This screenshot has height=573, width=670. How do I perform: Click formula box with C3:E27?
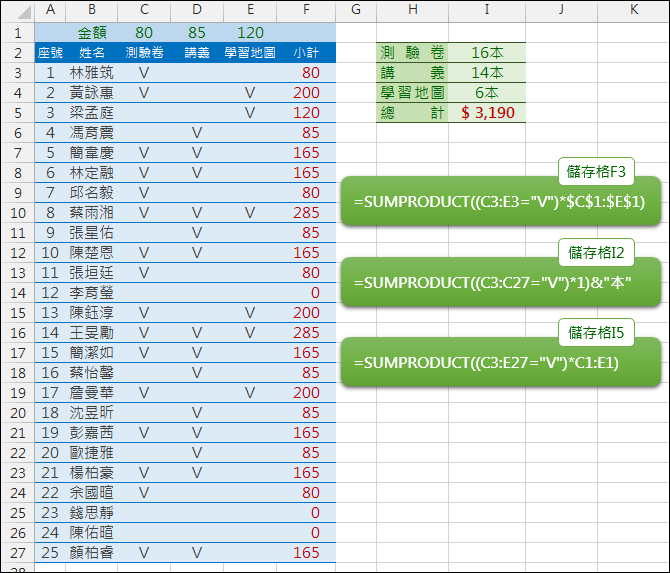tap(501, 362)
